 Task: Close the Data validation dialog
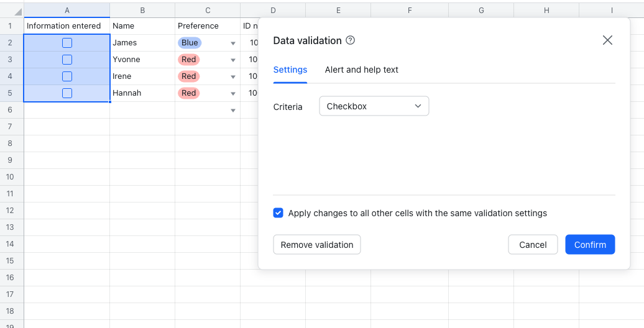click(607, 40)
